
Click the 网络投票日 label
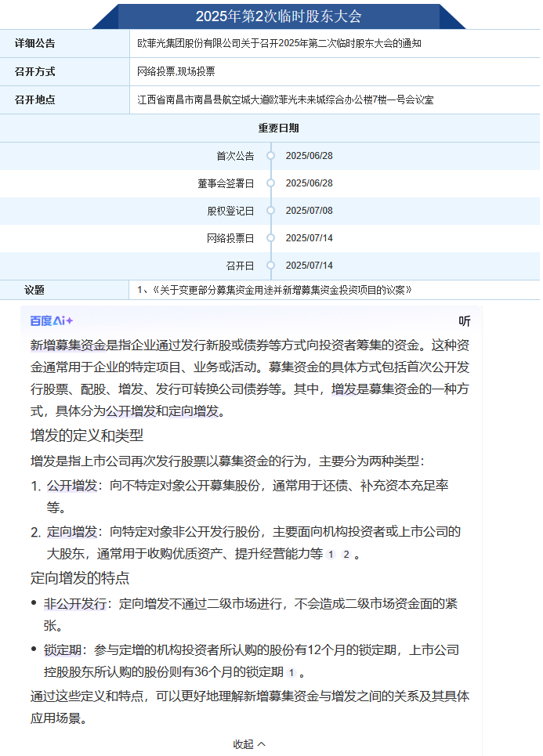[230, 238]
